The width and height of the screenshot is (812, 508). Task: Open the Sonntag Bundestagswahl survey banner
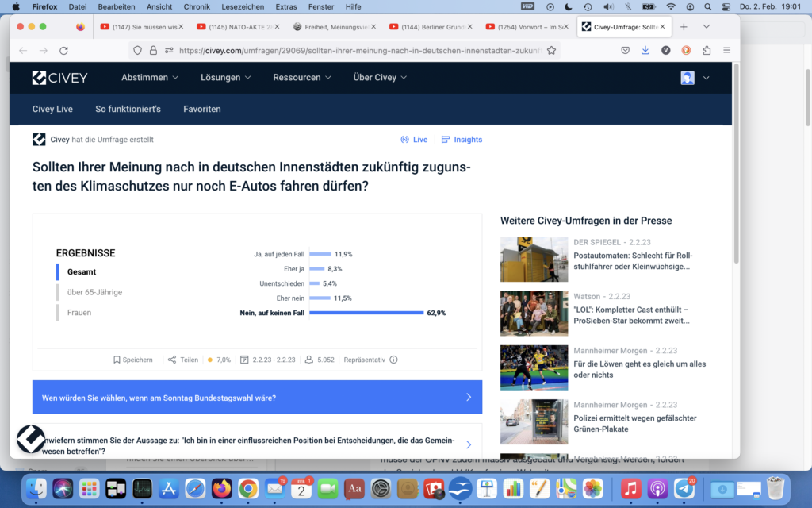click(x=257, y=397)
